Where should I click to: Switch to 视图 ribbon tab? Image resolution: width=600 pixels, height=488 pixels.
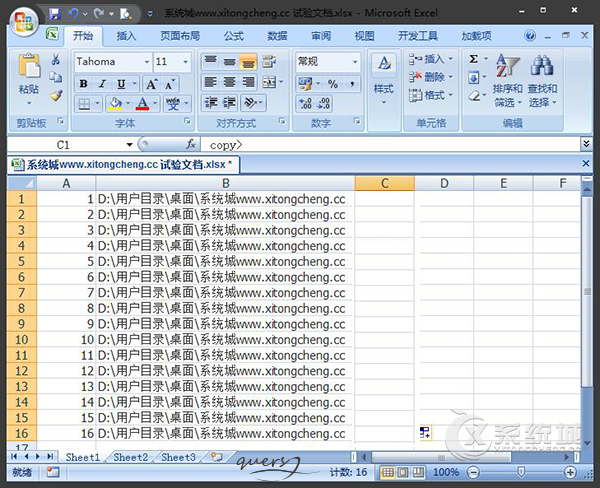click(364, 36)
